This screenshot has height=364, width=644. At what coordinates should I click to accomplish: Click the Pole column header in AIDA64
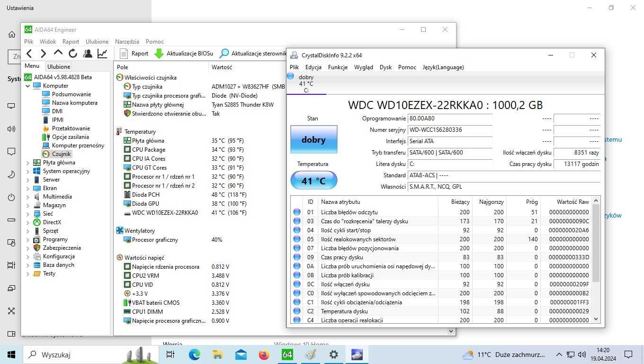[161, 67]
